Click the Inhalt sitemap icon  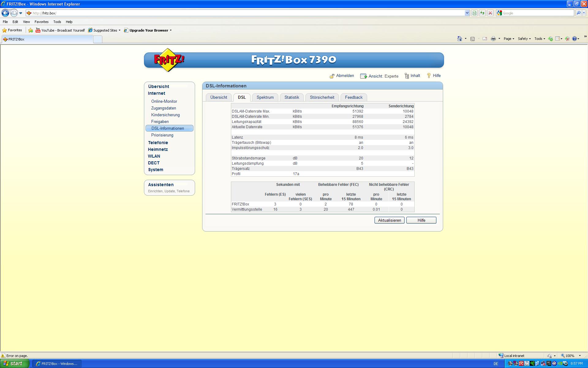[407, 76]
